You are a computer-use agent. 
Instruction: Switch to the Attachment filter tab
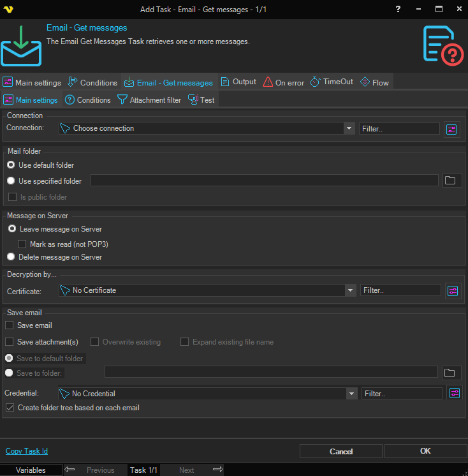(149, 100)
